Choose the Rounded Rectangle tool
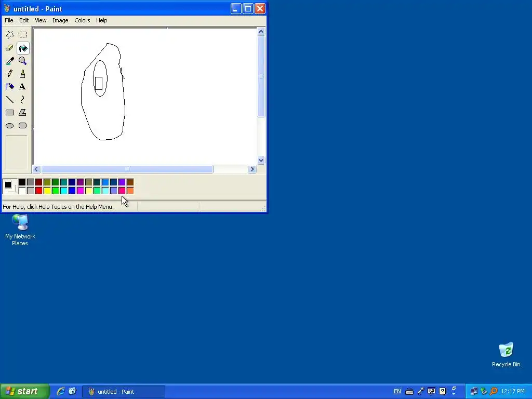This screenshot has height=399, width=532. (23, 126)
